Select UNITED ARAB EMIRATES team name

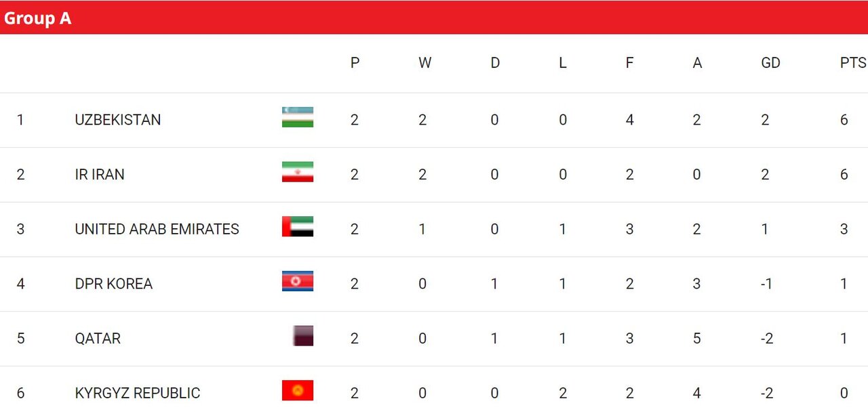(x=157, y=229)
